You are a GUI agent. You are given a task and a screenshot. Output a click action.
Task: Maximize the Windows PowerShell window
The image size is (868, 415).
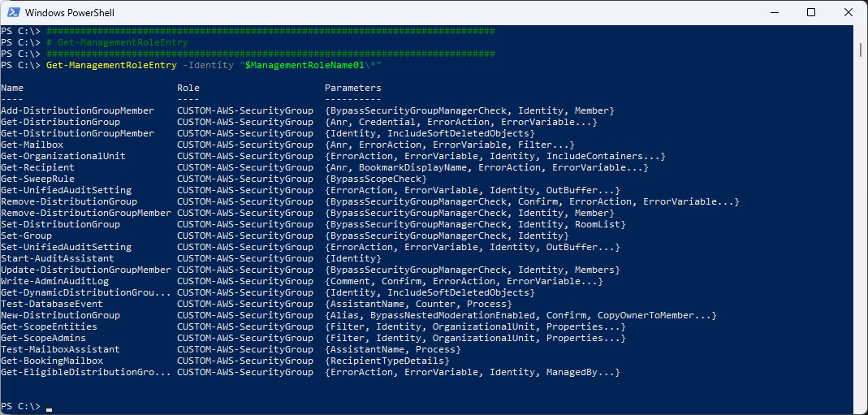811,12
